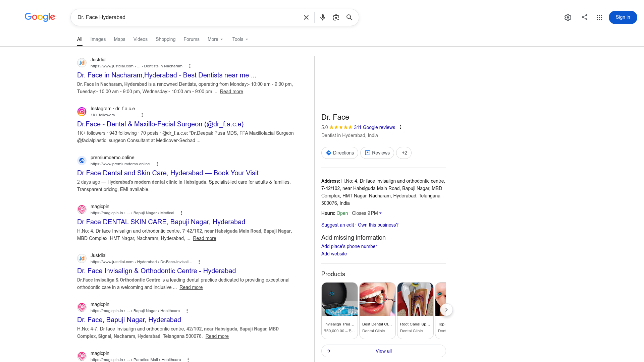This screenshot has width=644, height=362.
Task: Open options for Justdial Nacharam result
Action: tap(190, 66)
